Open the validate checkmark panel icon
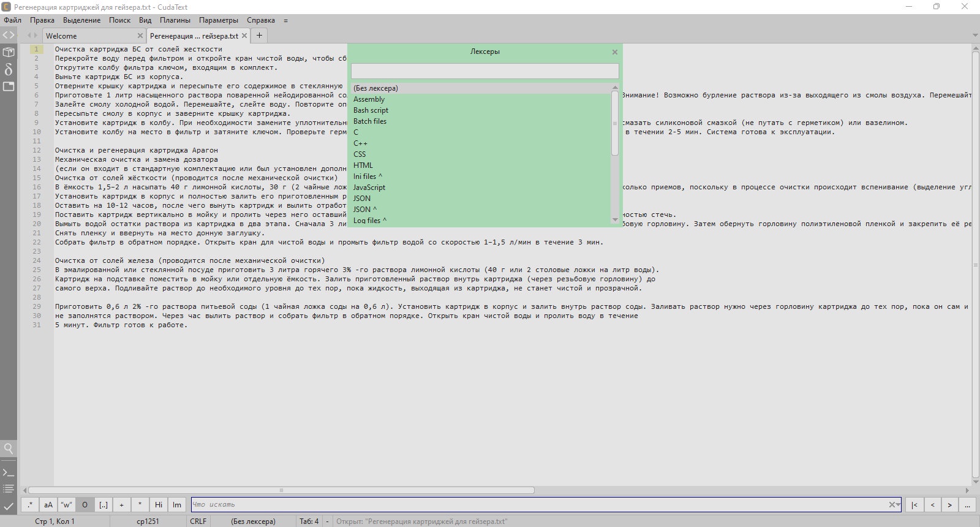The image size is (980, 527). (x=9, y=506)
